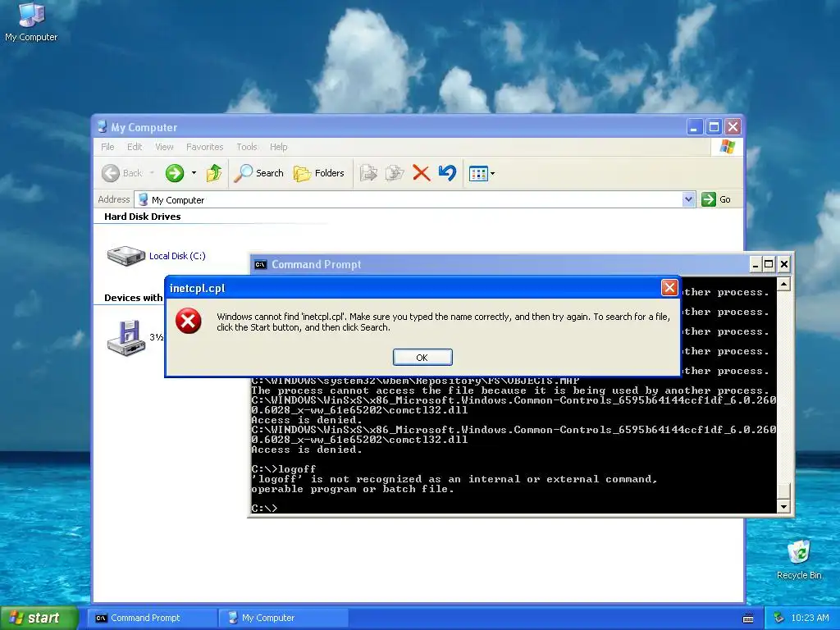Maximize the My Computer window
840x630 pixels.
coord(714,127)
